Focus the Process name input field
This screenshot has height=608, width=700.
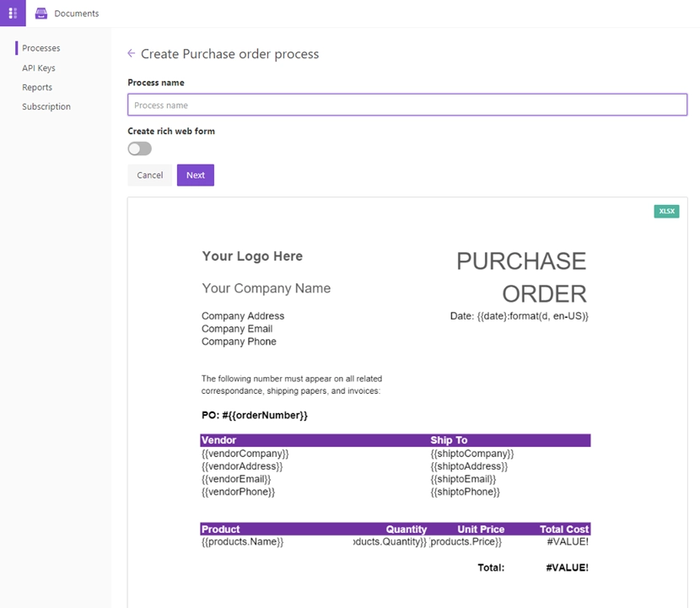(407, 105)
